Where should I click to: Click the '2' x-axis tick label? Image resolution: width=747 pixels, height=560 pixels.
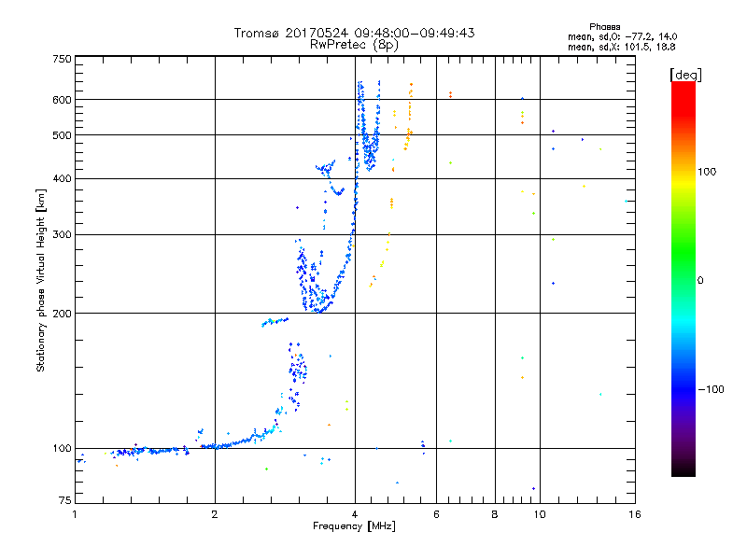pos(215,514)
